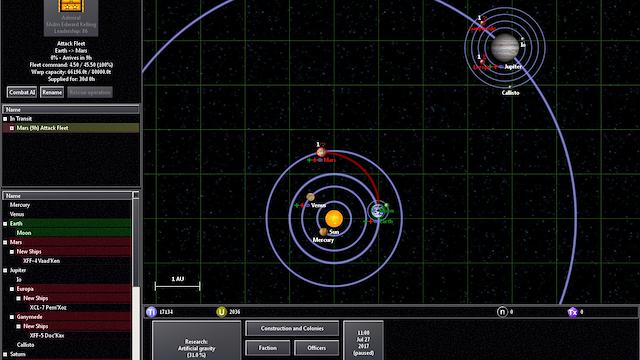Collapse the Jupiter tree node
The image size is (640, 360).
(5, 270)
